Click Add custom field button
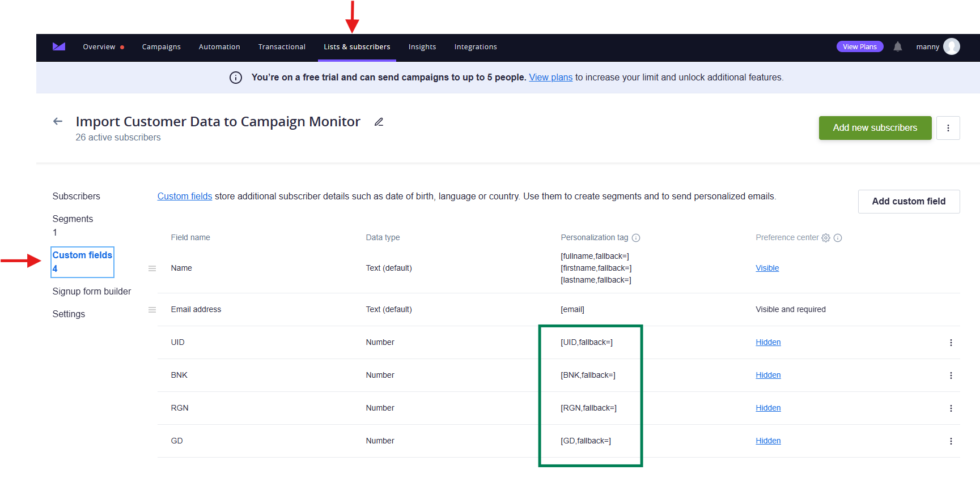980x495 pixels. [x=909, y=202]
